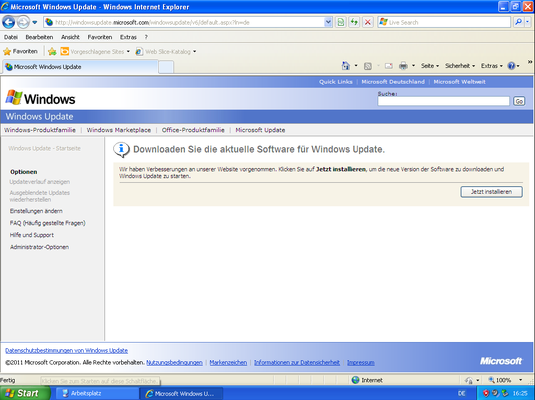Open Nutzungsbedingungen footer link

click(x=174, y=362)
